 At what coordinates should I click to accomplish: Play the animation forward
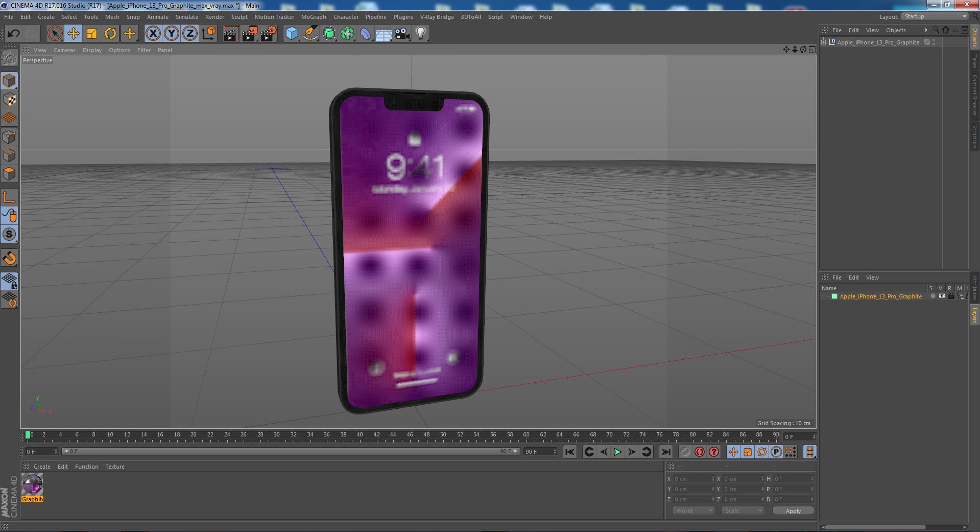617,452
